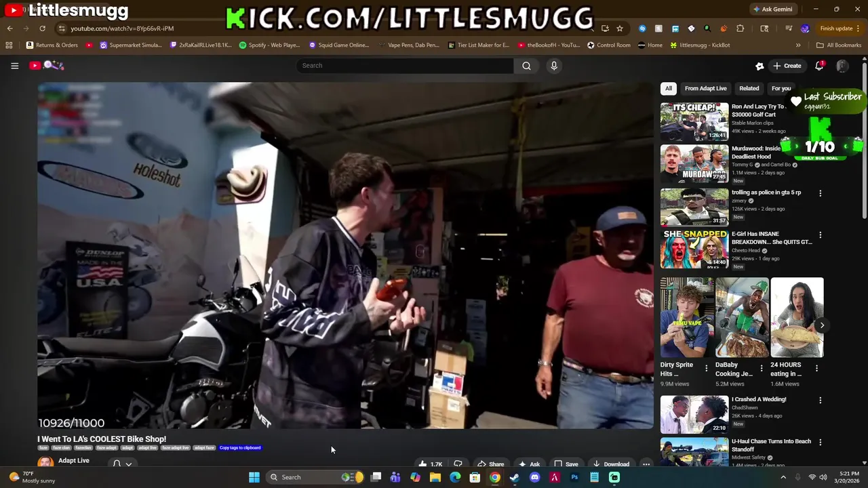Screen dimensions: 868x488
Task: Open trolling as police gta thumbnail
Action: [694, 207]
